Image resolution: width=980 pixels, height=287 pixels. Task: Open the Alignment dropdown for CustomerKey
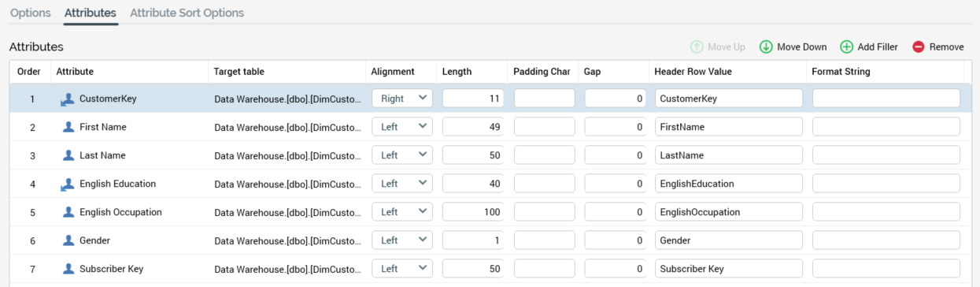point(402,99)
